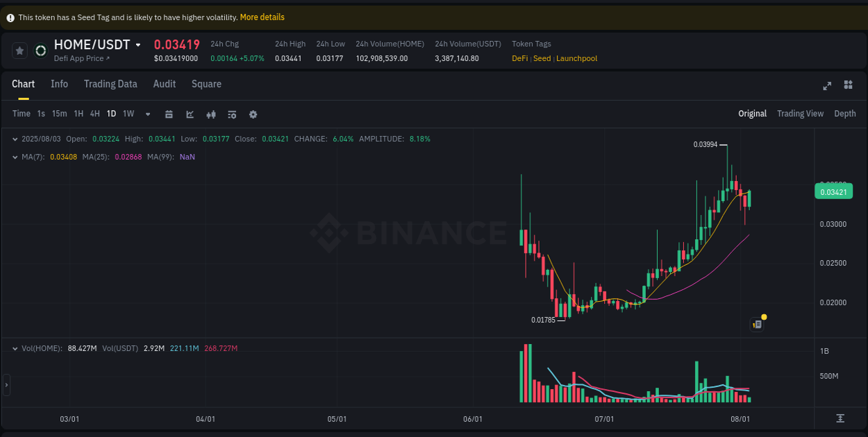The image size is (868, 437).
Task: Open the candlestick display options icon
Action: tap(211, 114)
